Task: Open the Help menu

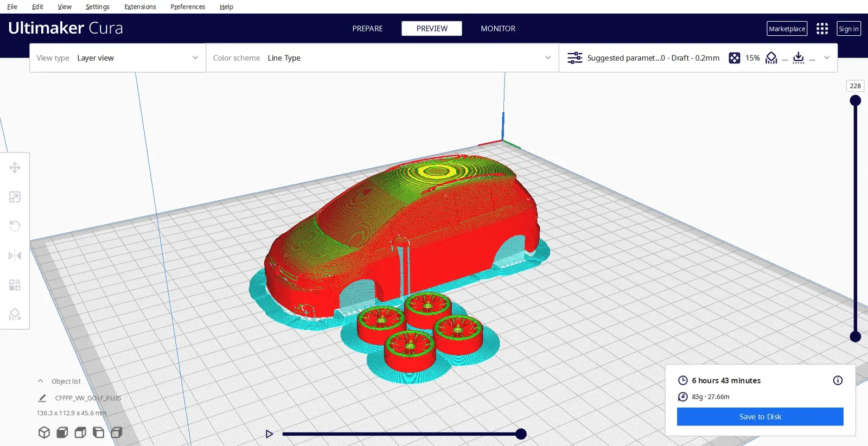Action: click(x=226, y=7)
